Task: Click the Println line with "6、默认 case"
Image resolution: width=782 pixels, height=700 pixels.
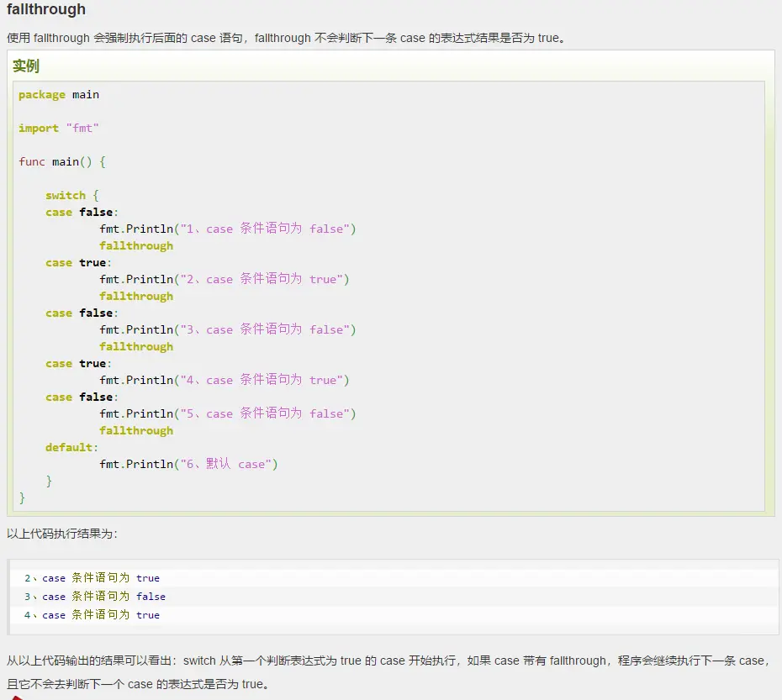Action: click(x=188, y=464)
